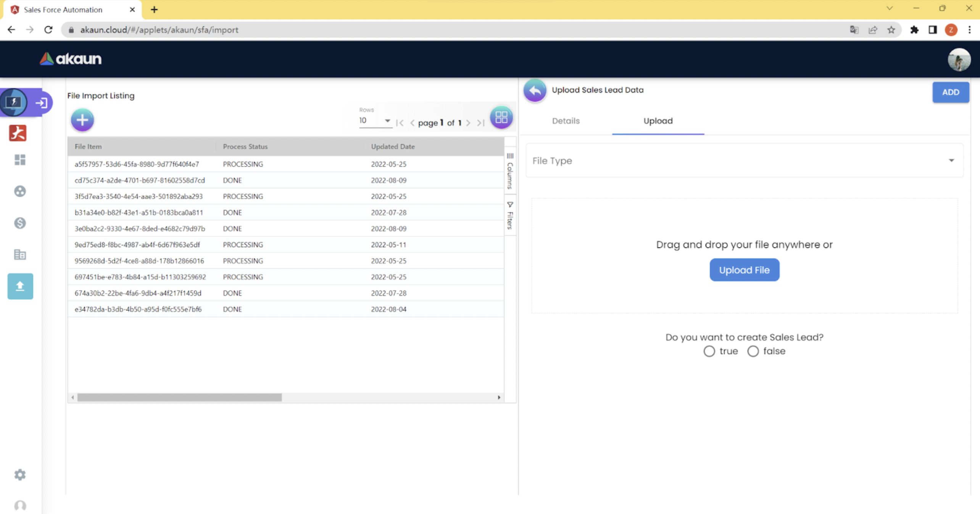Click the back arrow beside Upload Sales Lead Data
The image size is (980, 514).
click(x=535, y=90)
